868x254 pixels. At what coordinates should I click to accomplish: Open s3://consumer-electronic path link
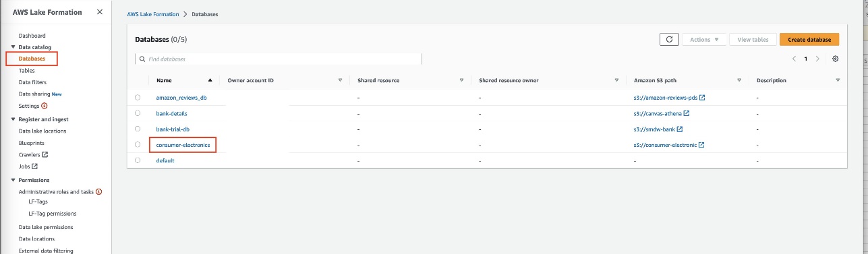665,145
